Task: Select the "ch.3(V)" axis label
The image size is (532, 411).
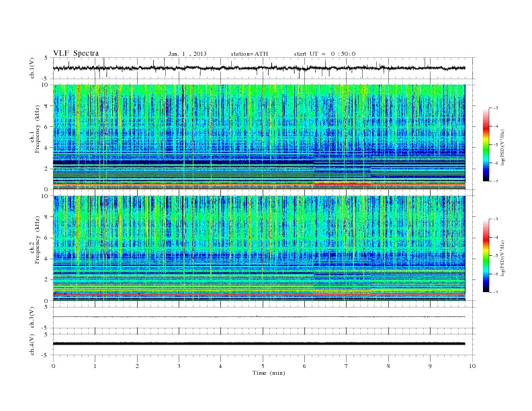Action: 32,318
